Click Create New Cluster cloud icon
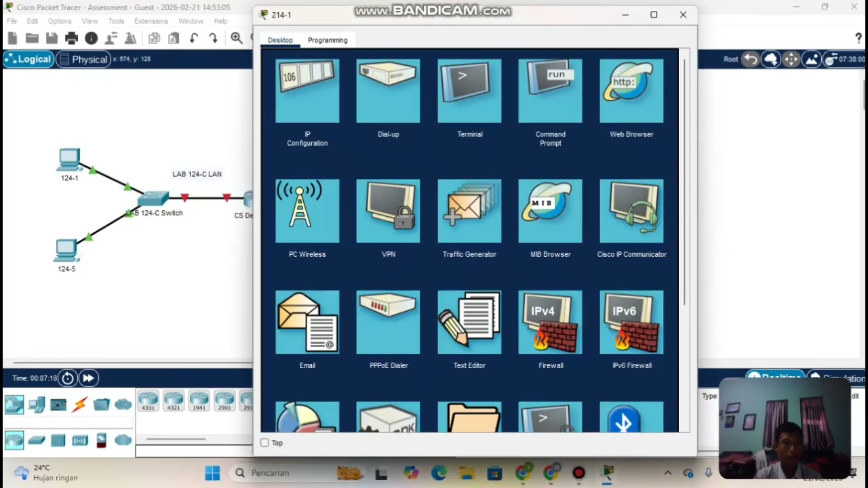This screenshot has width=868, height=488. click(x=771, y=60)
